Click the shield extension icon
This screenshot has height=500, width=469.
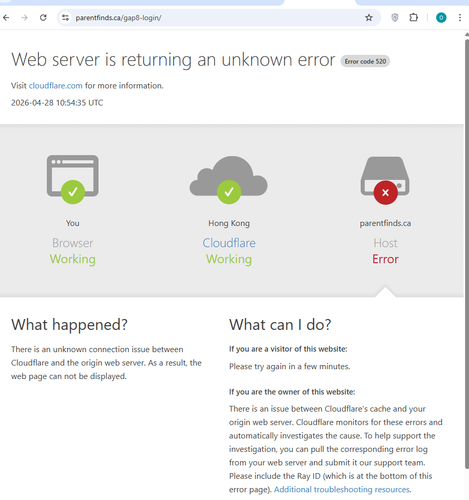click(395, 17)
